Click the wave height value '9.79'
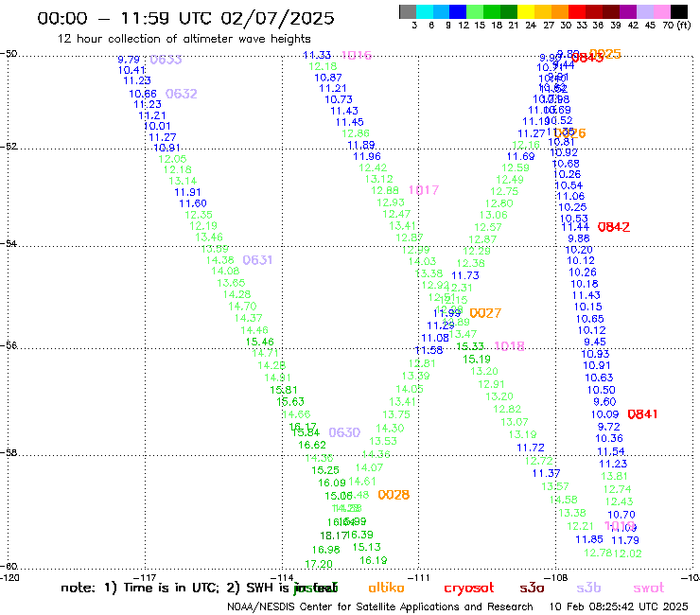 coord(129,60)
